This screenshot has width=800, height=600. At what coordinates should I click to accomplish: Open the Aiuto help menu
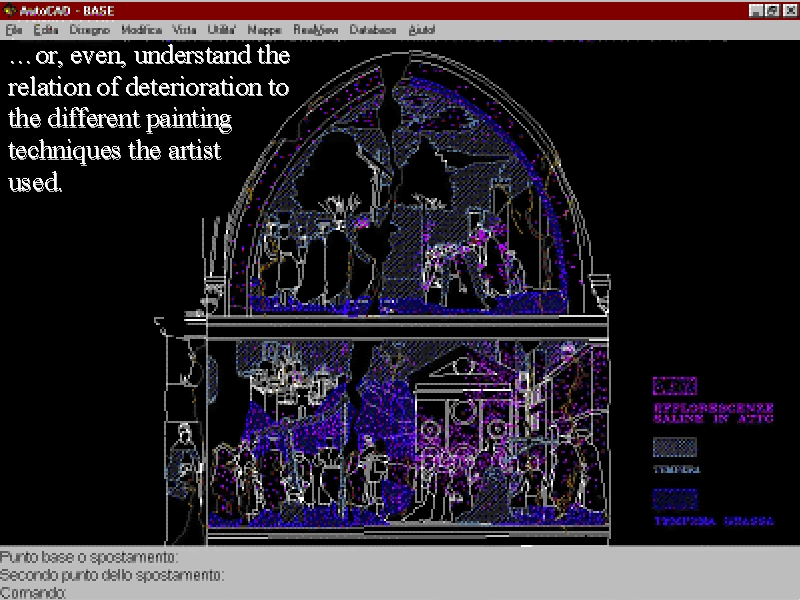pyautogui.click(x=421, y=30)
